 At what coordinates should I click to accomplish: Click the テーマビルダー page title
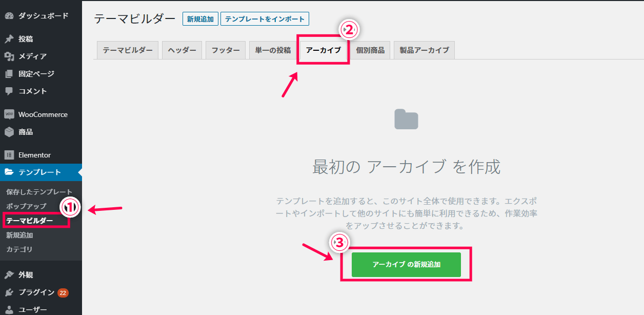tap(135, 19)
